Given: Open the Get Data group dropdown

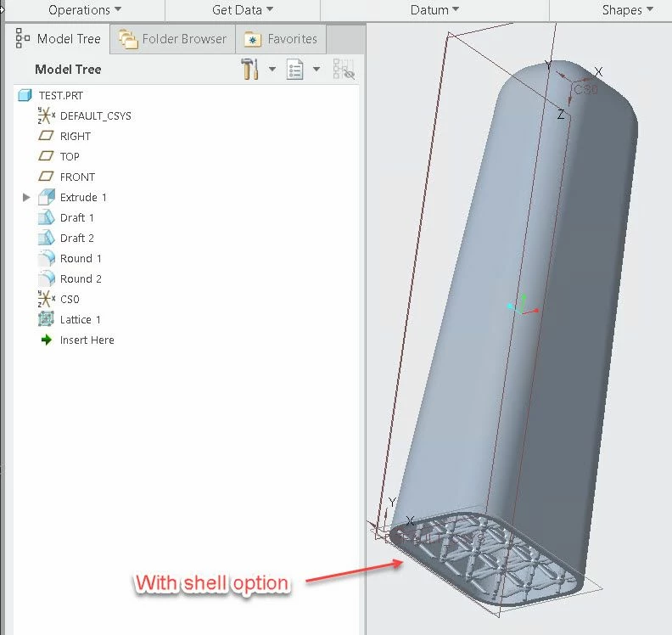Looking at the screenshot, I should coord(243,10).
